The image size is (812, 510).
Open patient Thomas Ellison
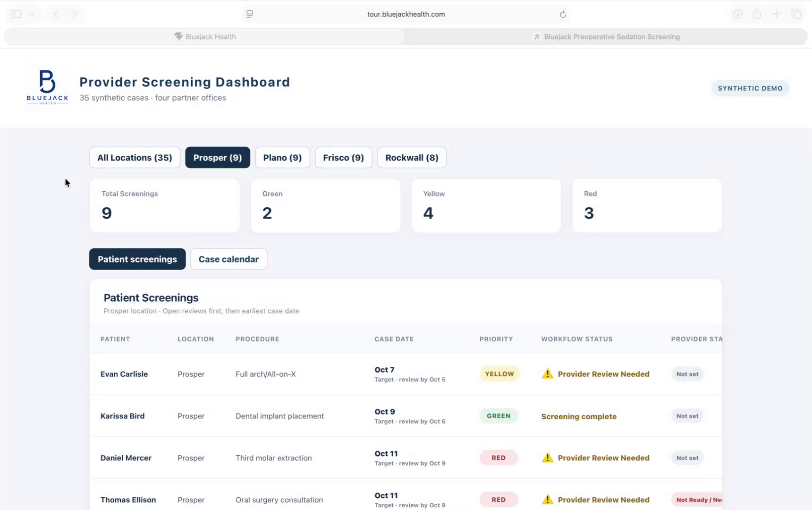128,500
